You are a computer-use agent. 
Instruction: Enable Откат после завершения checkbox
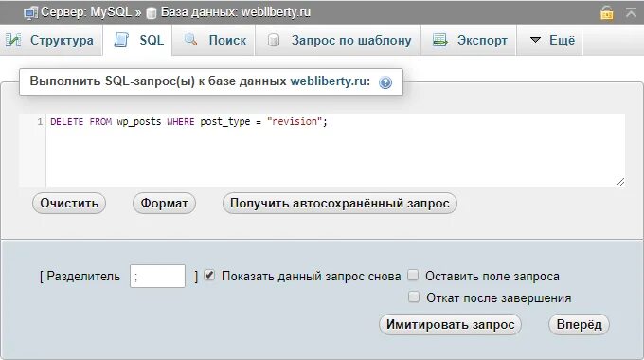[414, 297]
